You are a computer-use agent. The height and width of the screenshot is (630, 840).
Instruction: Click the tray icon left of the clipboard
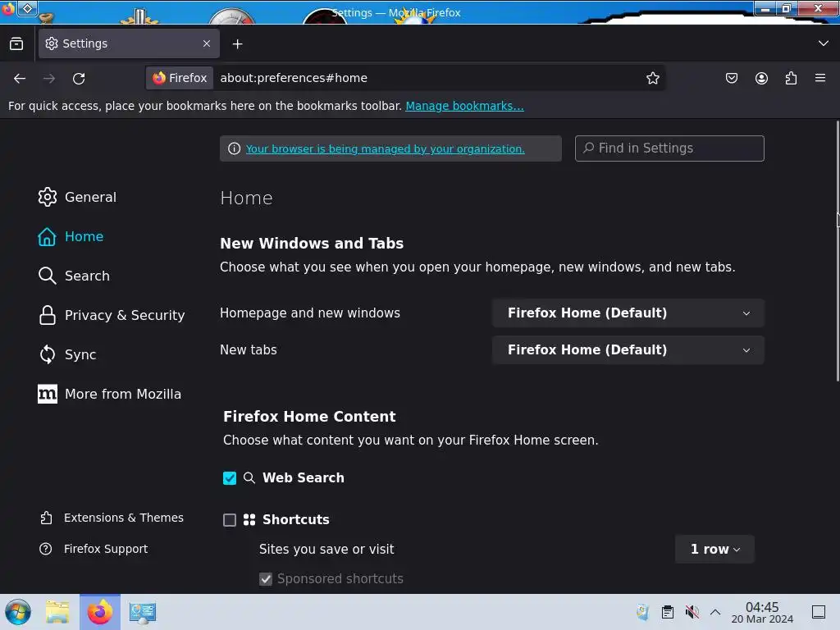click(x=642, y=612)
